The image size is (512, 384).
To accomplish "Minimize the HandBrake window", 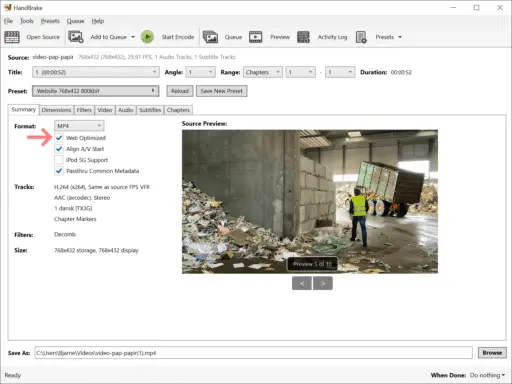I will (x=453, y=7).
